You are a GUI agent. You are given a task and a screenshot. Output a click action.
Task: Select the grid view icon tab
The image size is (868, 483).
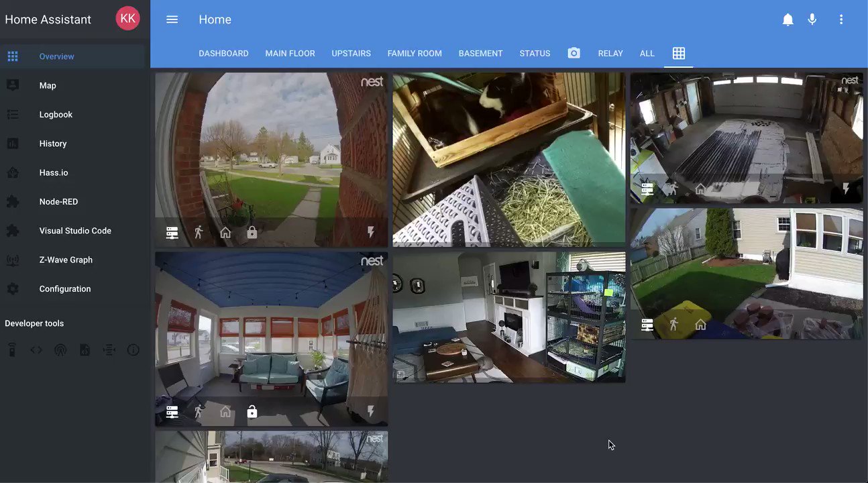679,53
